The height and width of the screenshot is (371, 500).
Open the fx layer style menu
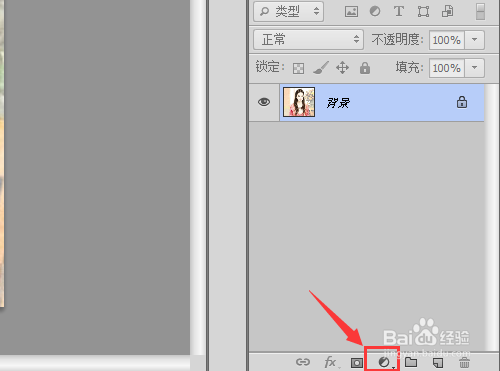(330, 362)
